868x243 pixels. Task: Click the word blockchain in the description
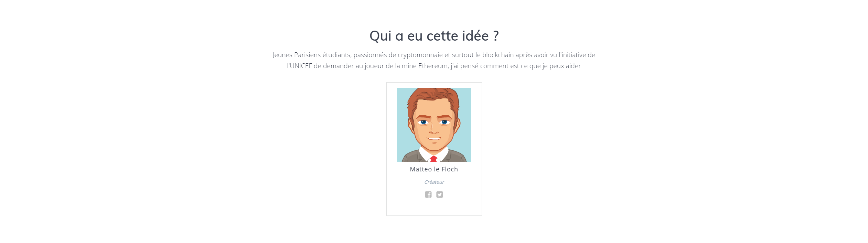tap(498, 55)
